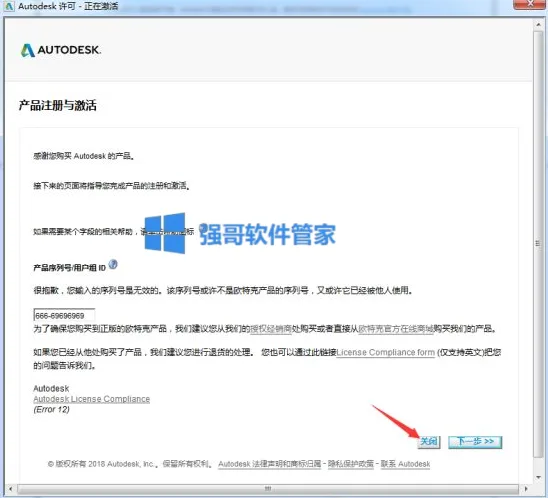Open the 授权经销商 link
The image size is (548, 498).
coord(271,329)
